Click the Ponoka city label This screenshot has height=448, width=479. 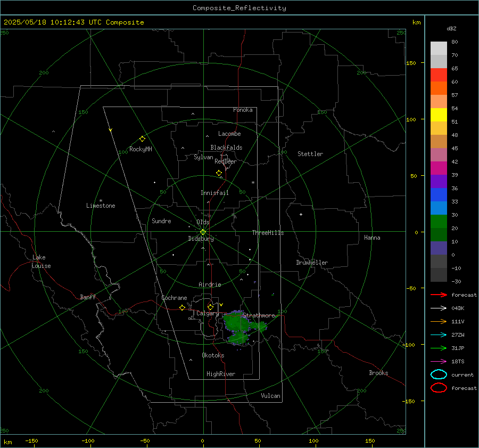[243, 110]
